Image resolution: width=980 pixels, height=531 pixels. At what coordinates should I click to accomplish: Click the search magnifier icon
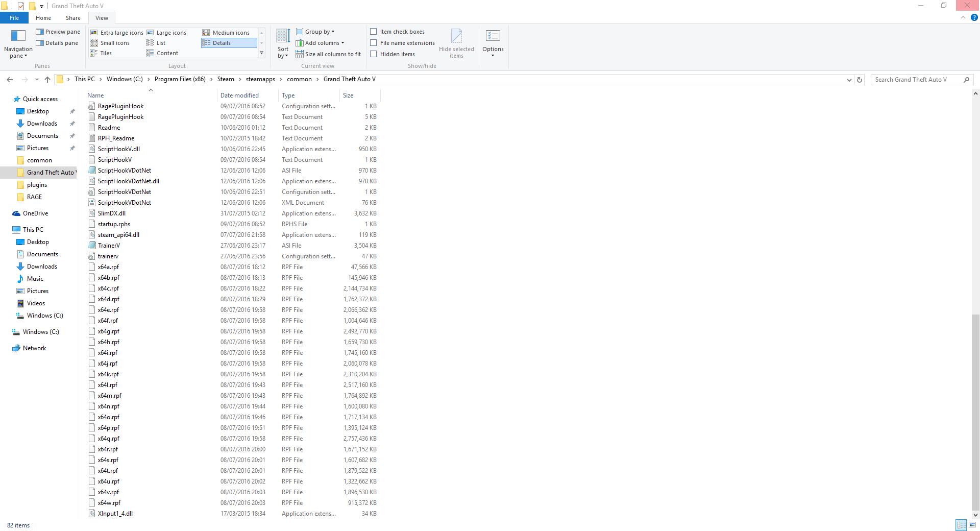(x=966, y=80)
